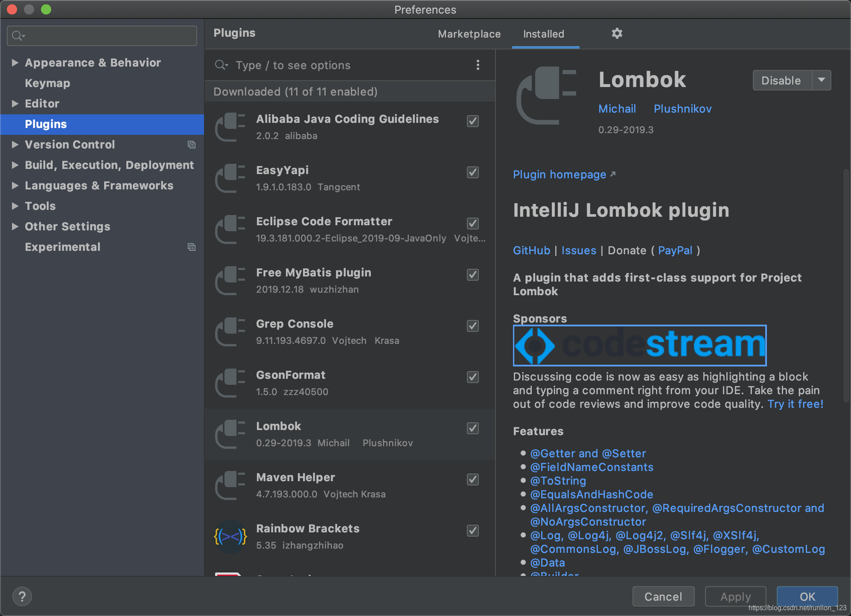The width and height of the screenshot is (851, 616).
Task: Toggle the GsonFormat plugin checkbox
Action: (472, 377)
